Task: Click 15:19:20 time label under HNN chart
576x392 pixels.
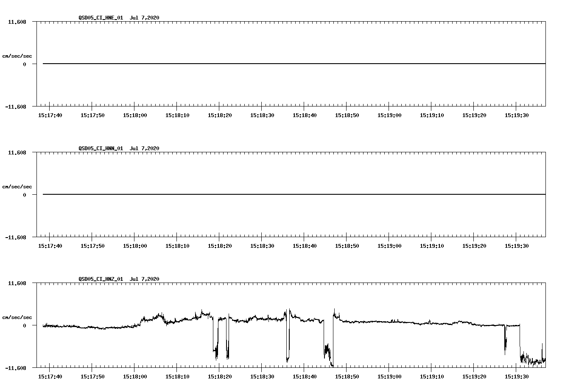Action: pyautogui.click(x=474, y=246)
